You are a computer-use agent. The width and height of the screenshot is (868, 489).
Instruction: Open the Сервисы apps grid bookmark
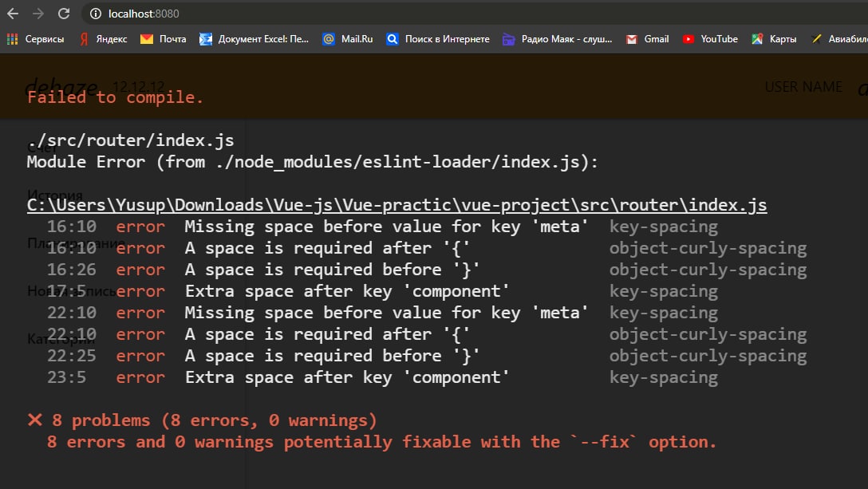click(36, 38)
